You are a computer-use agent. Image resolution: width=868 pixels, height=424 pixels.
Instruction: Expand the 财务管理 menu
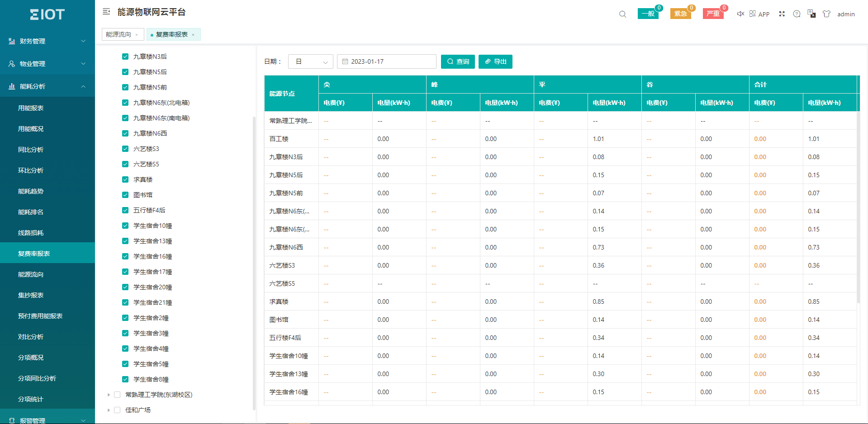tap(47, 41)
